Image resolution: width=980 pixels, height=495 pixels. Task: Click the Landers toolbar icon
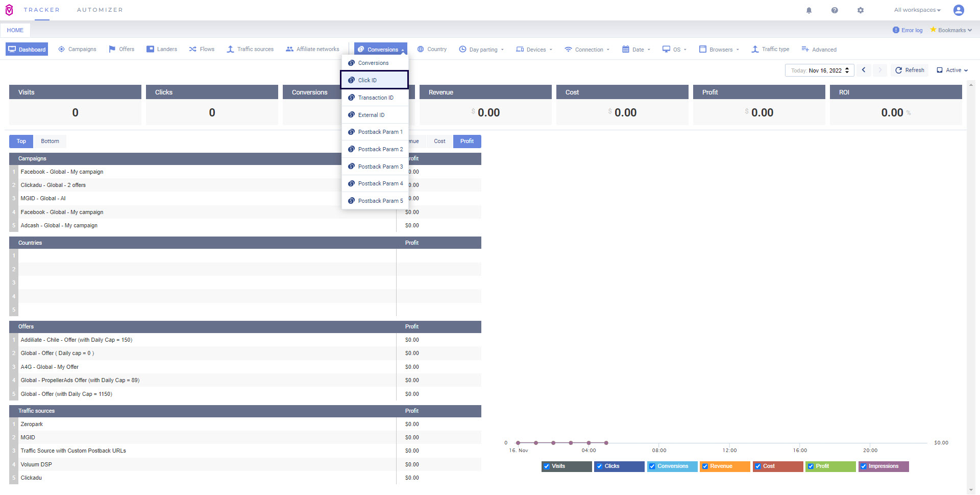pos(150,50)
